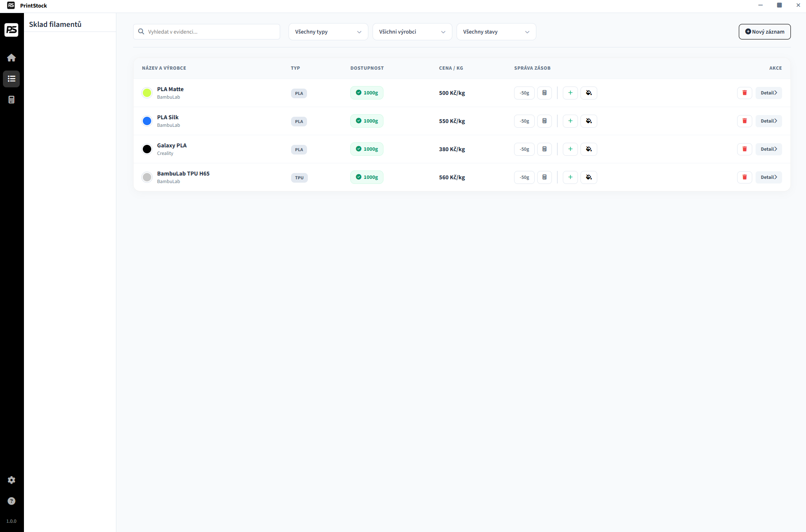Click the paint bucket icon for PLA Matte
This screenshot has width=806, height=532.
tap(588, 93)
